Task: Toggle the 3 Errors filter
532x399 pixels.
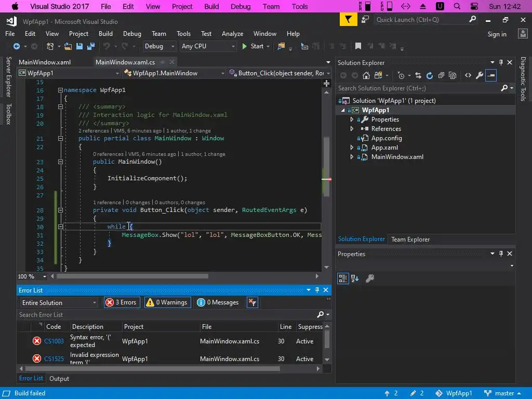Action: coord(122,302)
